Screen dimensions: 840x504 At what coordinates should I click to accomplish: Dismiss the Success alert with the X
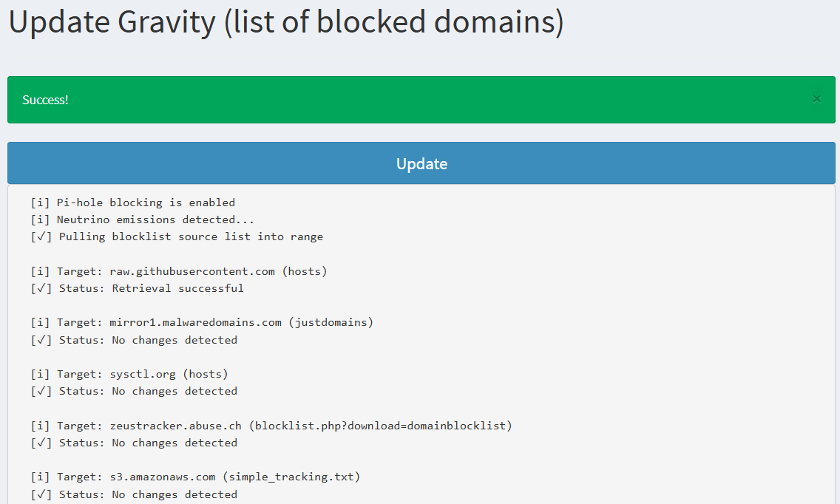[816, 99]
